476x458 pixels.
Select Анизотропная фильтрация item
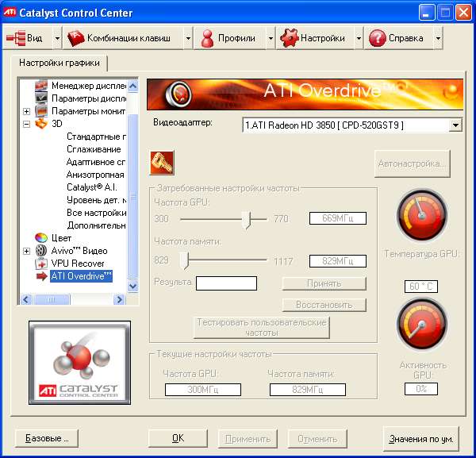(95, 175)
